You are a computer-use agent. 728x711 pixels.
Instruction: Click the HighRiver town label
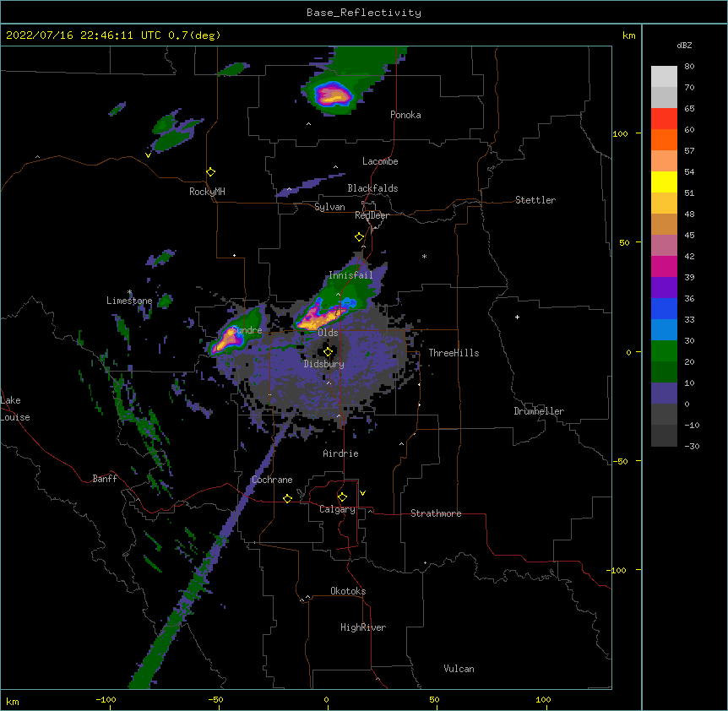tap(362, 627)
